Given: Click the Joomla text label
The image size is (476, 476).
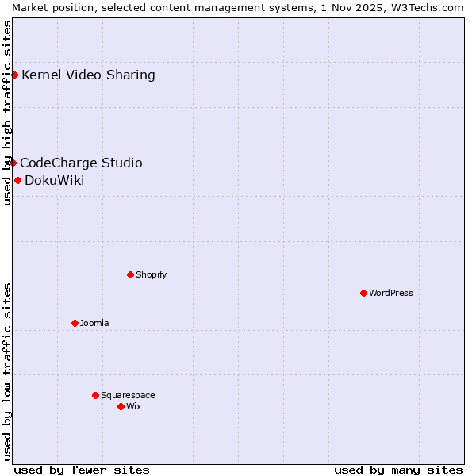Looking at the screenshot, I should tap(94, 323).
